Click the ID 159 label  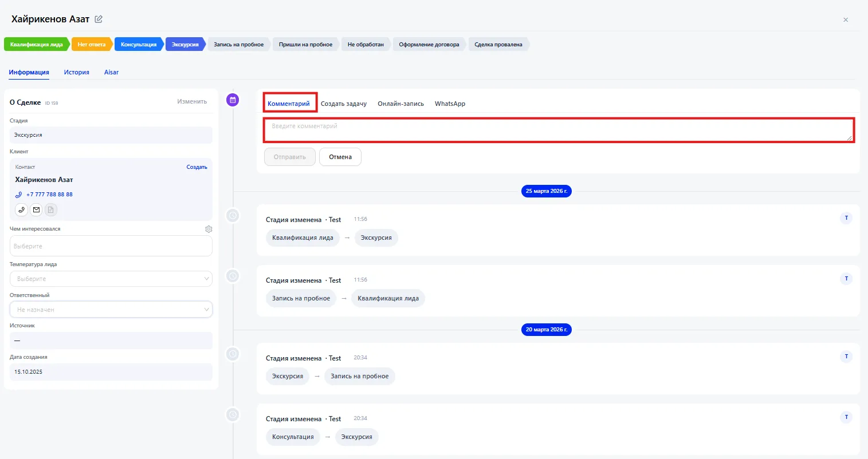[52, 103]
